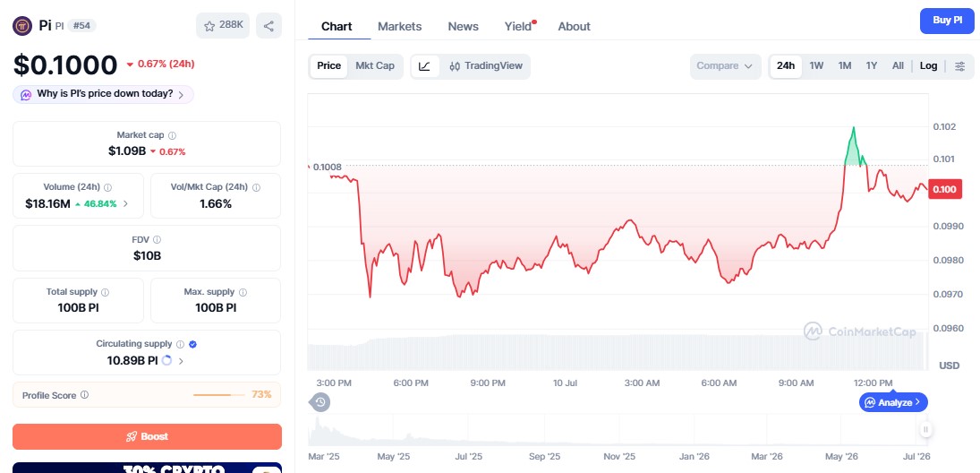The image size is (980, 473).
Task: Click the Buy PI button
Action: tap(947, 21)
